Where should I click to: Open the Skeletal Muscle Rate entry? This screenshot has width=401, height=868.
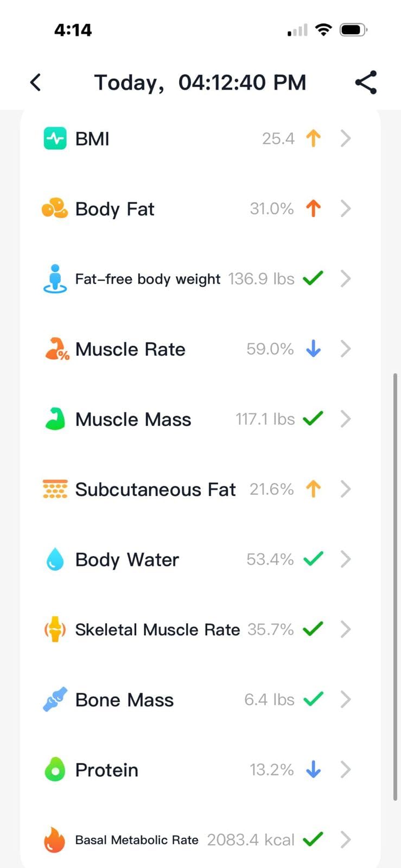(157, 630)
